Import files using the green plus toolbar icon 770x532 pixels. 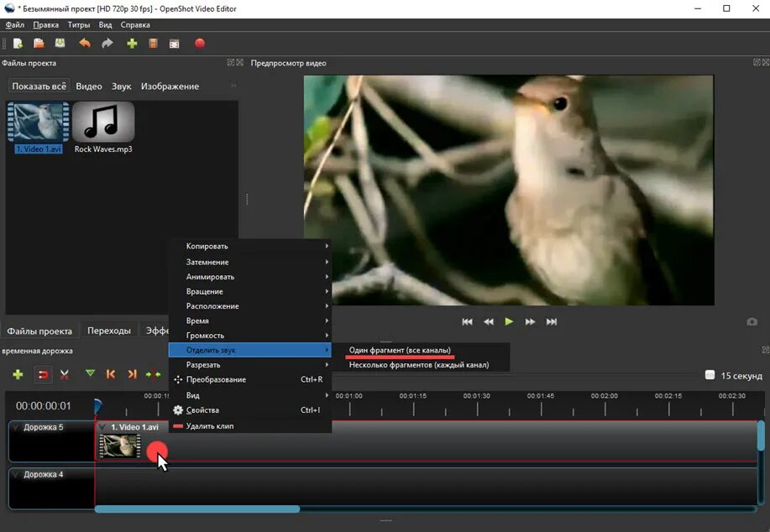point(132,44)
